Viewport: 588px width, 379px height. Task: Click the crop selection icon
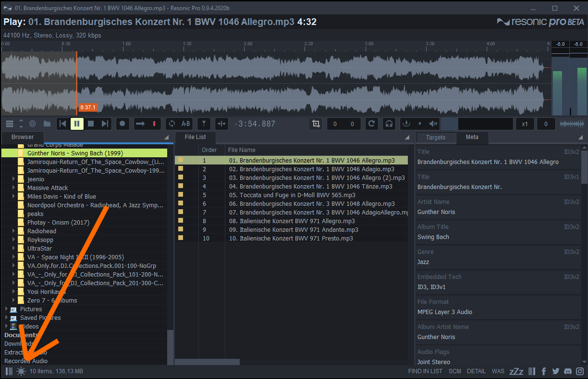coord(316,124)
